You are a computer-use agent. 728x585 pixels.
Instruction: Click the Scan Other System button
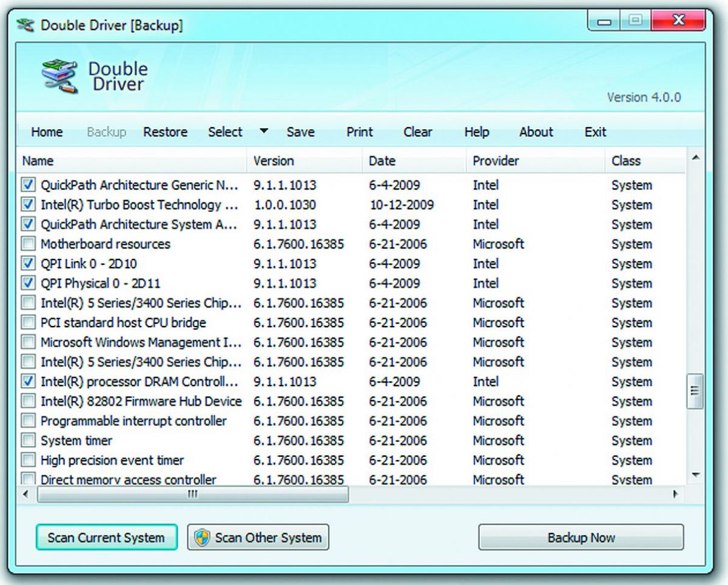(258, 538)
